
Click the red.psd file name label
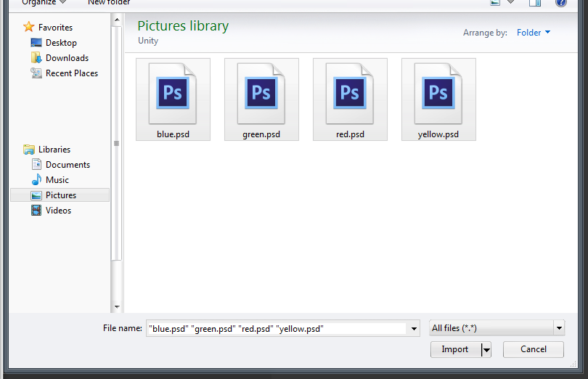pos(350,134)
